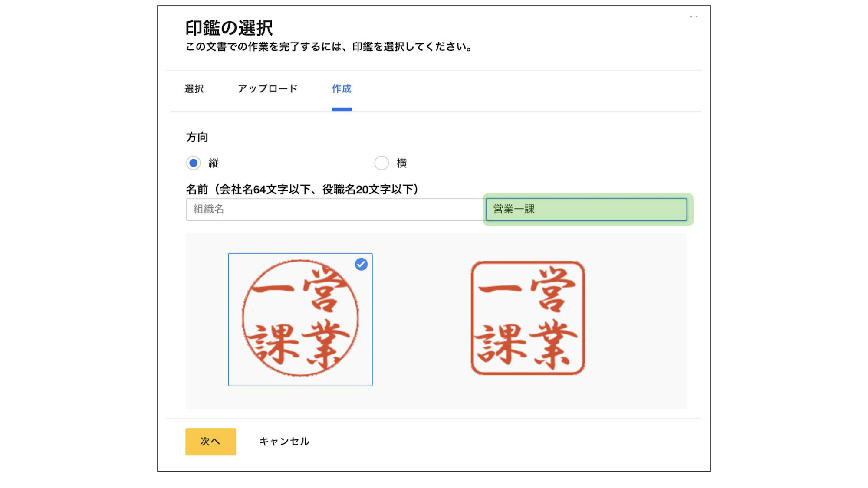Viewport: 868px width, 488px height.
Task: Pick the round red stamp design
Action: pos(300,320)
